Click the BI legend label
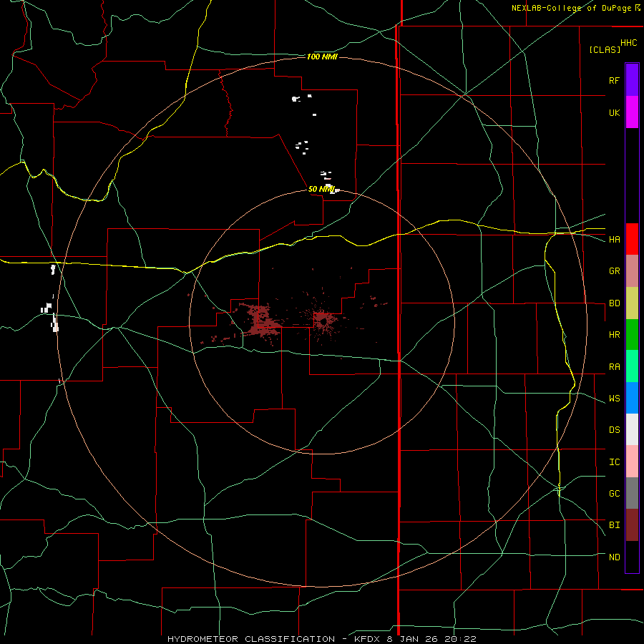 tap(614, 525)
